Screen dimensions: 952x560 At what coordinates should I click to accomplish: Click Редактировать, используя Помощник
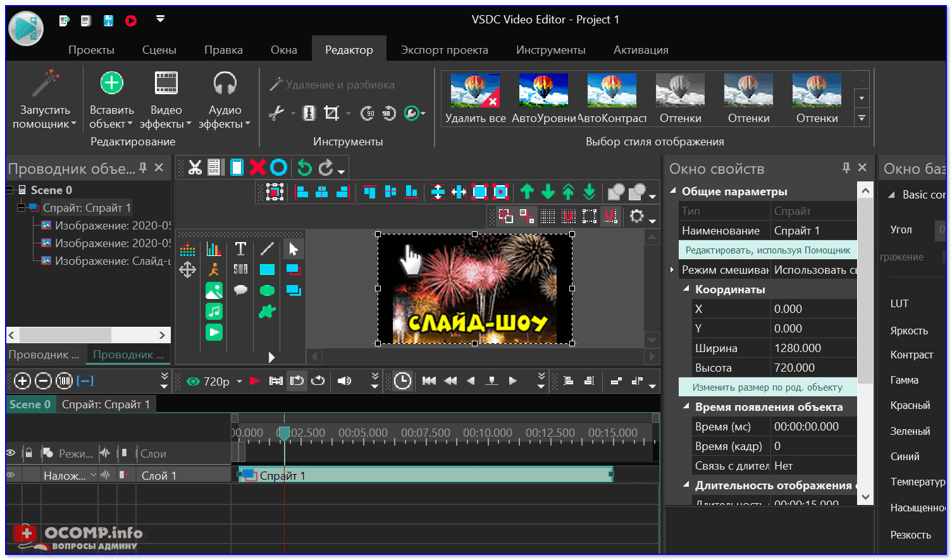coord(767,250)
